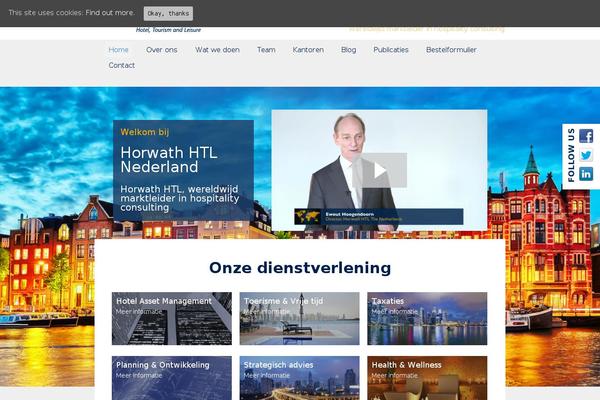Follow the Find out more cookies link
This screenshot has height=400, width=600.
[110, 13]
